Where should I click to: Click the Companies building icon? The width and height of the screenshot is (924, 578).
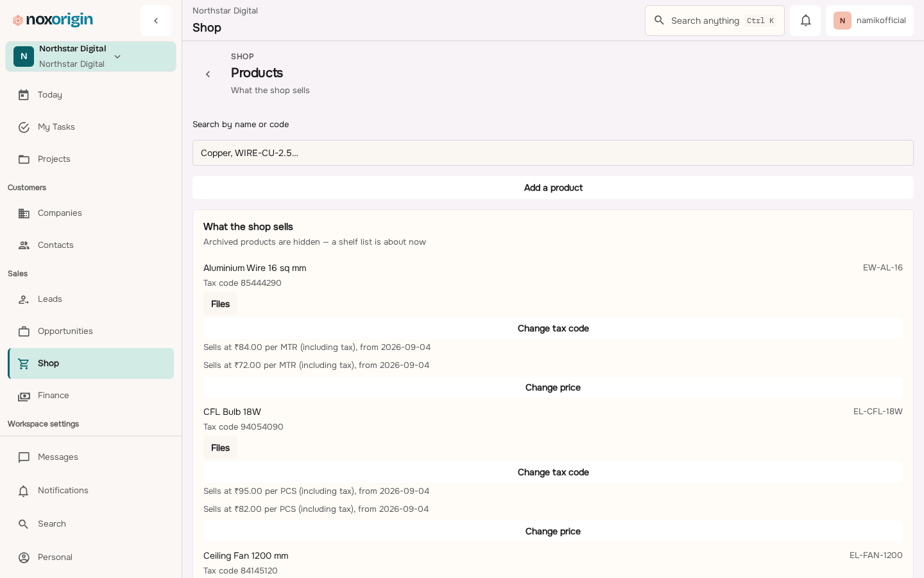[24, 213]
